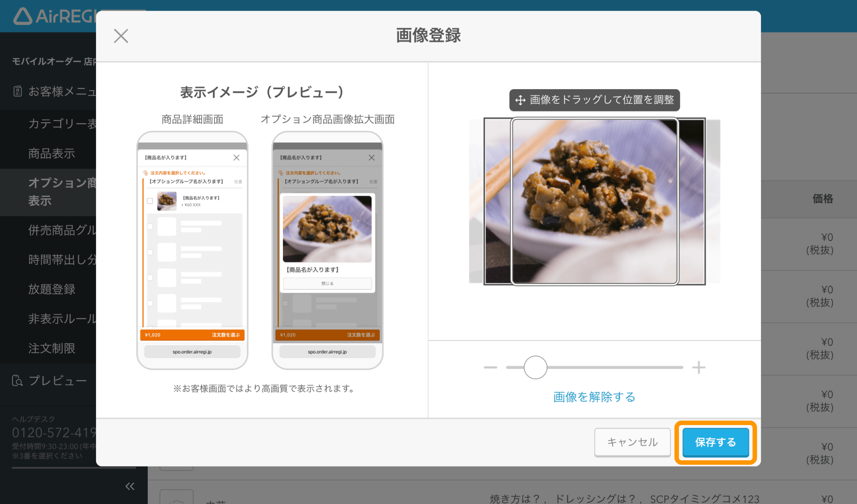Click 画像登録 dialog title
This screenshot has height=504, width=857.
(x=428, y=35)
